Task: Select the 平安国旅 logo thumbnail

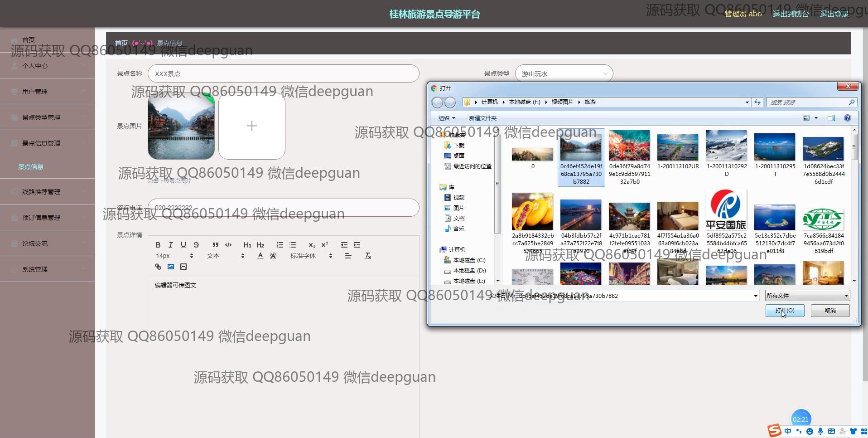Action: 726,210
